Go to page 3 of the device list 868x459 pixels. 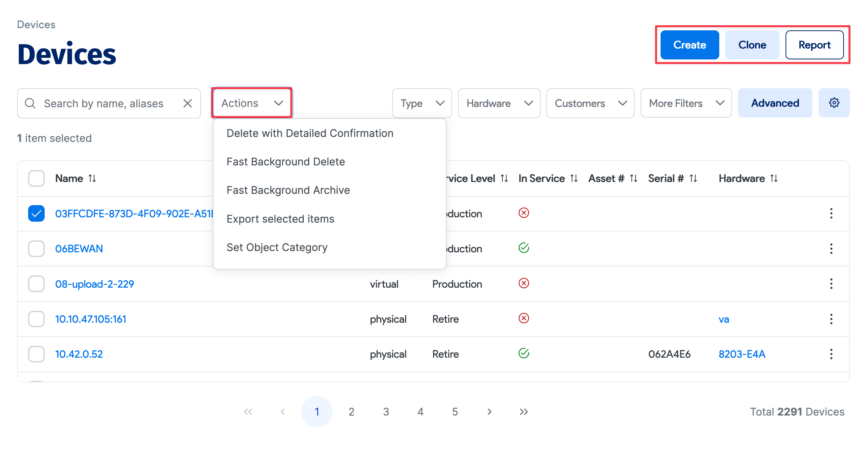pyautogui.click(x=386, y=411)
